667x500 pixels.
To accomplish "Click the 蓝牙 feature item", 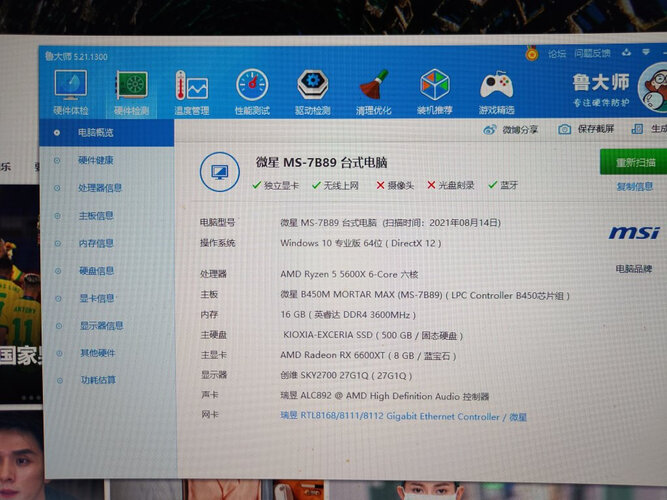I will (503, 185).
